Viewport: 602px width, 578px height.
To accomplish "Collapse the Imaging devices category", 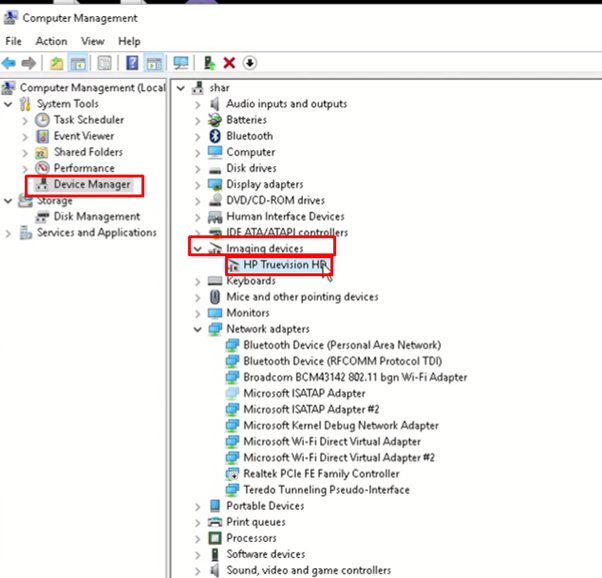I will pos(197,249).
